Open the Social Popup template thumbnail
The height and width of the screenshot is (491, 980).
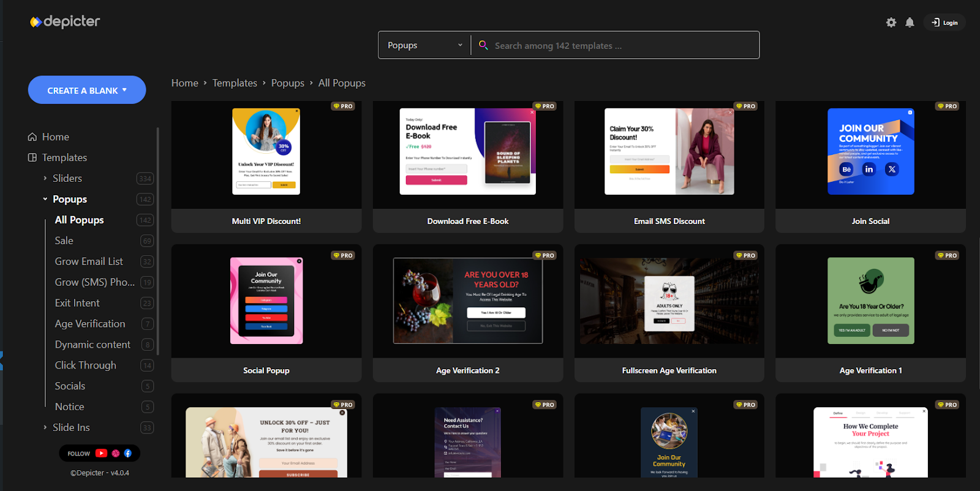(266, 301)
